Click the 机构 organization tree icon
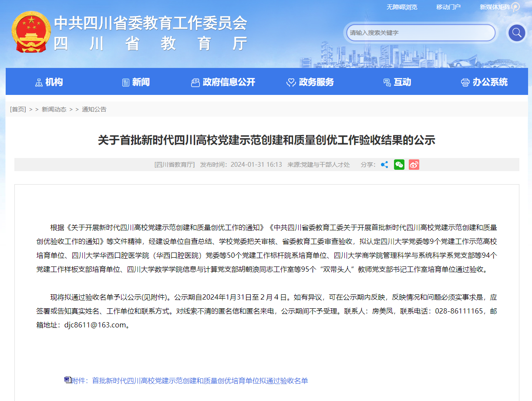The image size is (532, 401). [x=39, y=82]
